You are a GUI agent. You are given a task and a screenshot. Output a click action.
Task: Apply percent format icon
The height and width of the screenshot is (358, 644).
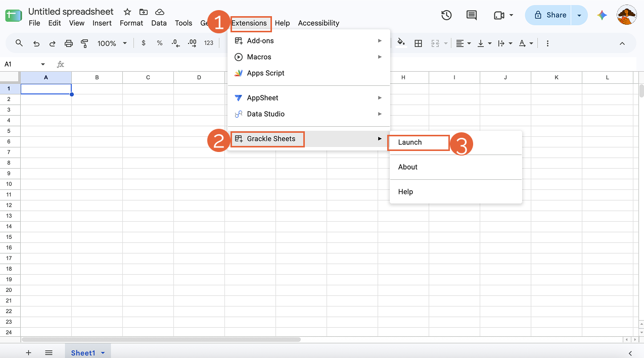click(x=160, y=43)
